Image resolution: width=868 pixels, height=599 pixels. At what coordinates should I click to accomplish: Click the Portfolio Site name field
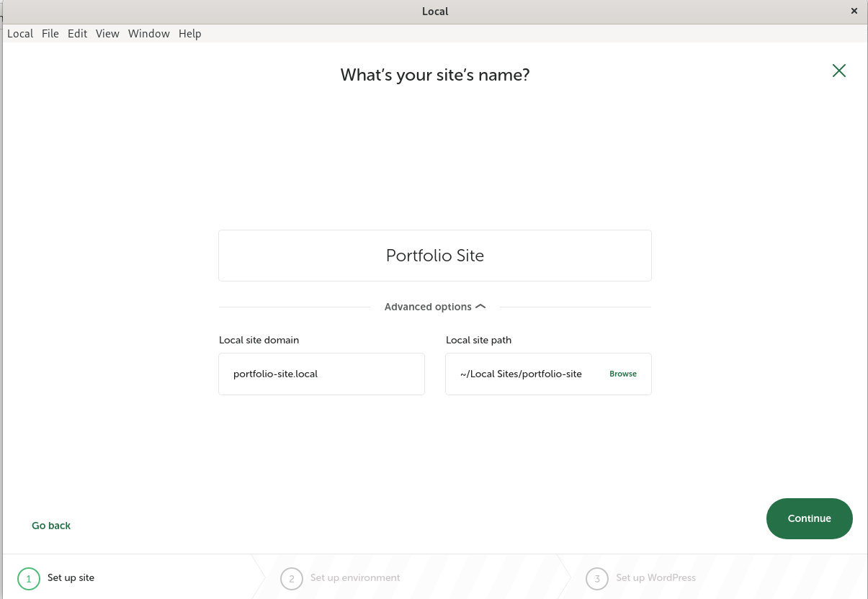[434, 256]
